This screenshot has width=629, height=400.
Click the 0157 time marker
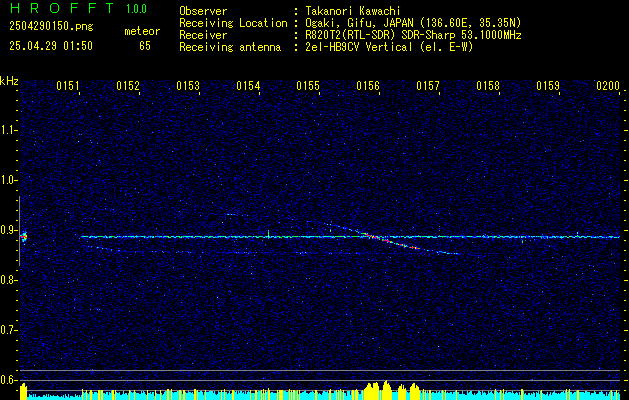tap(428, 86)
